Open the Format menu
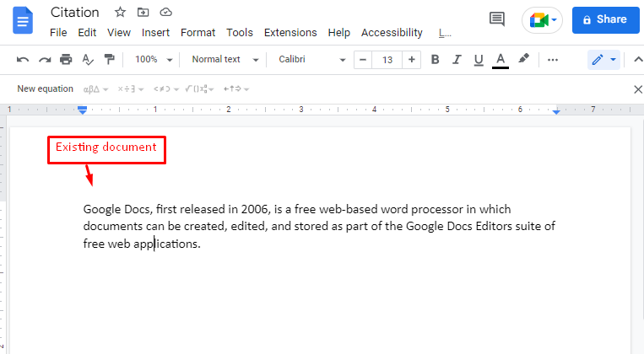 [x=198, y=32]
